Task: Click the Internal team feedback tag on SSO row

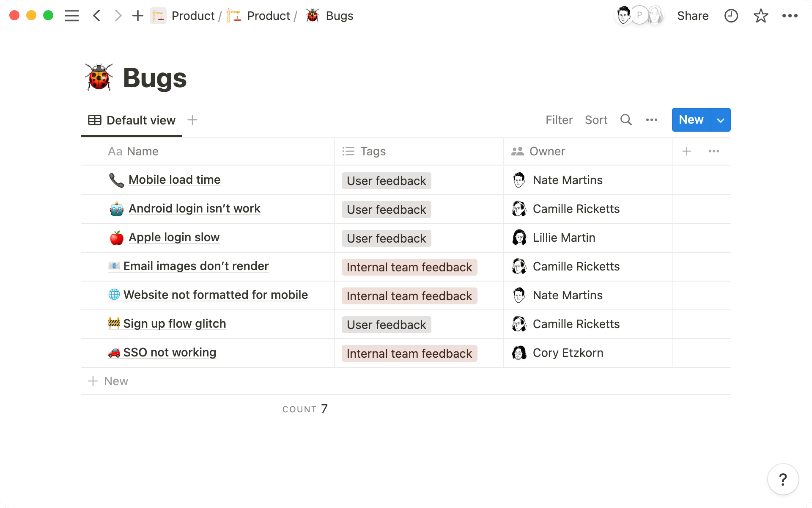Action: pos(409,353)
